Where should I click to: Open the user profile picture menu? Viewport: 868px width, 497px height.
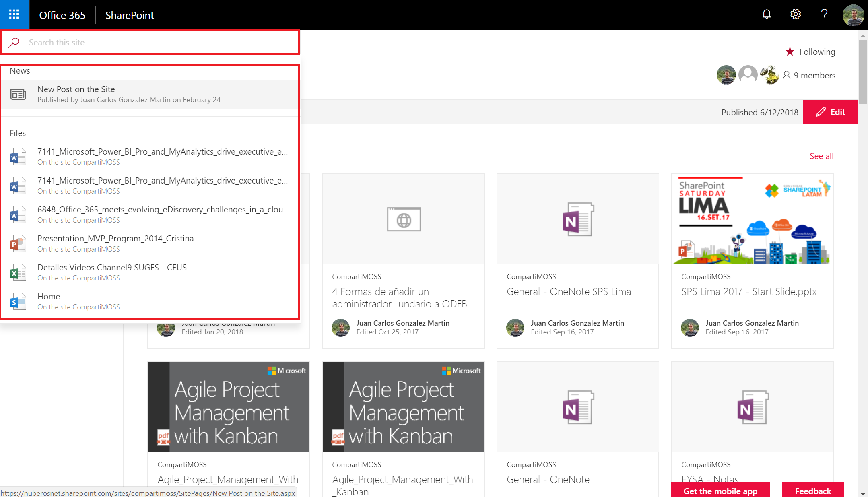pos(853,15)
